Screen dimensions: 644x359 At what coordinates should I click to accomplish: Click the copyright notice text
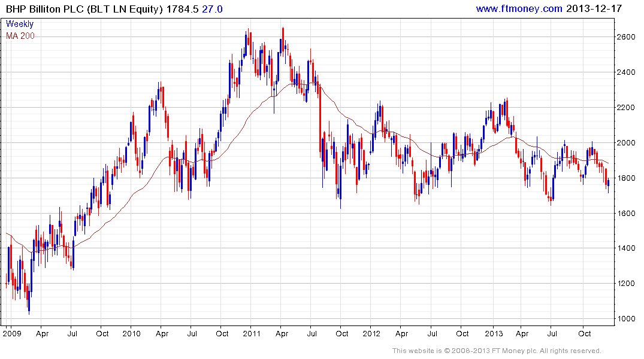(497, 351)
